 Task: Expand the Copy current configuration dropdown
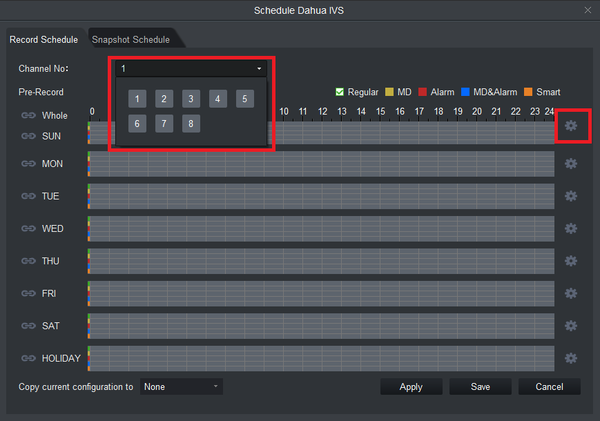[181, 387]
